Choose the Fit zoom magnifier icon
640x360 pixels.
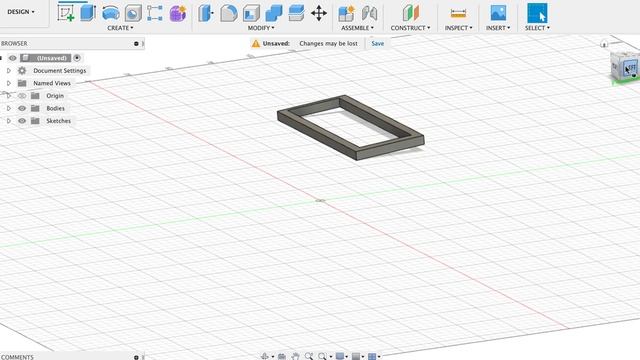[x=322, y=356]
